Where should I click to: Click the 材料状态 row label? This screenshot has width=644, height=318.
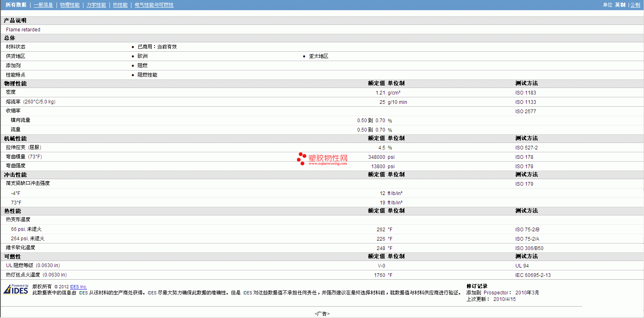click(15, 47)
